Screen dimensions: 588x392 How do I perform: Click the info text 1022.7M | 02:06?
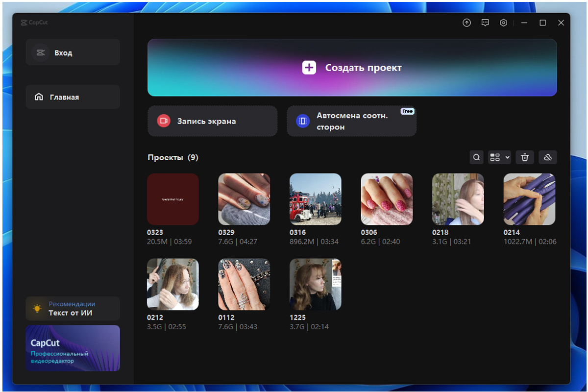point(530,242)
